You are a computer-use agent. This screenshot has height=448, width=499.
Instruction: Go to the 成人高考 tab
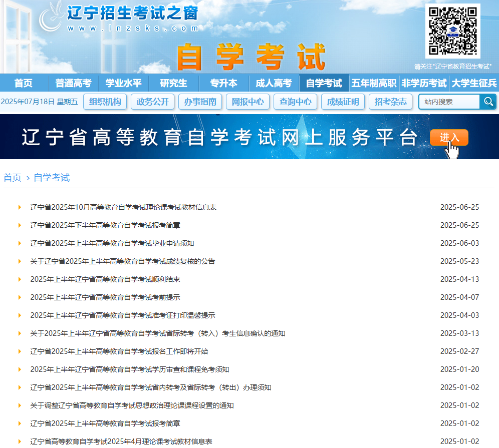coord(274,83)
